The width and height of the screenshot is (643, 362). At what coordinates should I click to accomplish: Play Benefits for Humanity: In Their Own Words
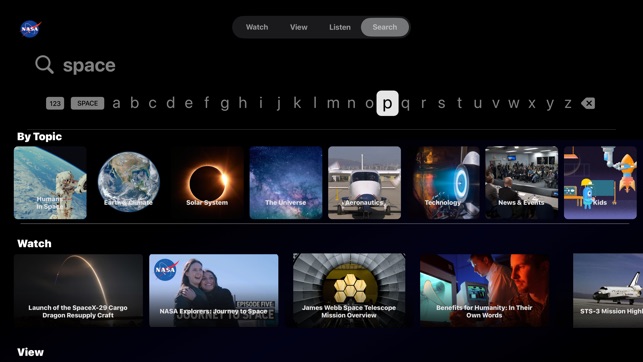pyautogui.click(x=485, y=290)
